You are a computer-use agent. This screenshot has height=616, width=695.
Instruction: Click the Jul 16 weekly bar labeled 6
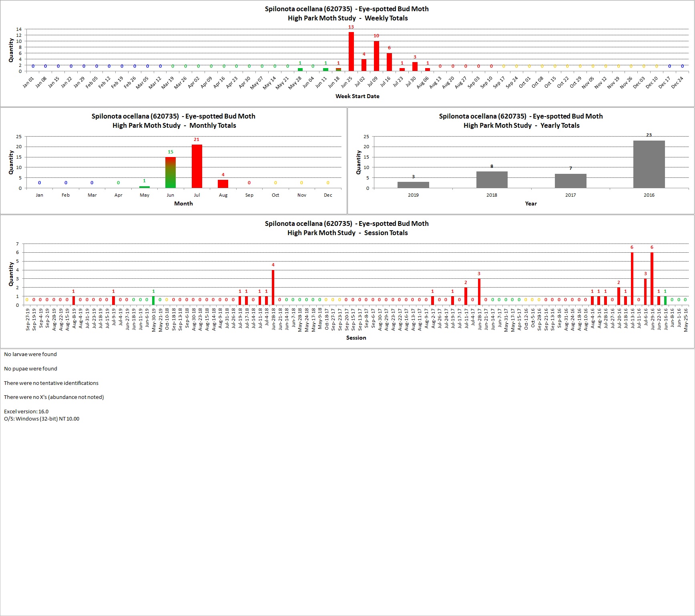tap(389, 62)
